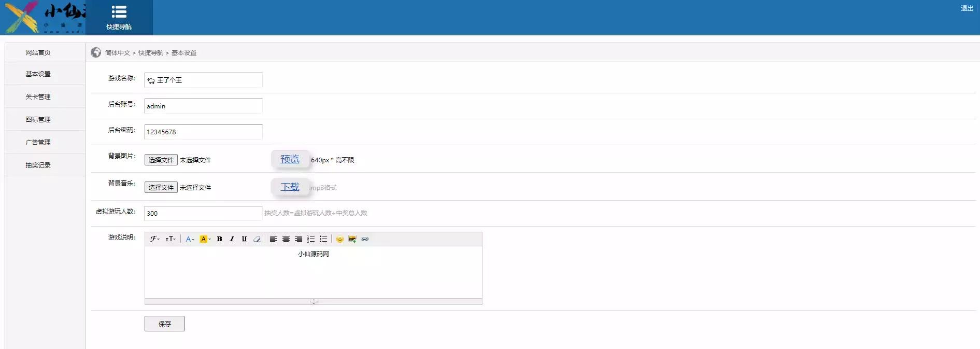Open the emoticon smiley picker
The image size is (980, 349).
tap(339, 239)
